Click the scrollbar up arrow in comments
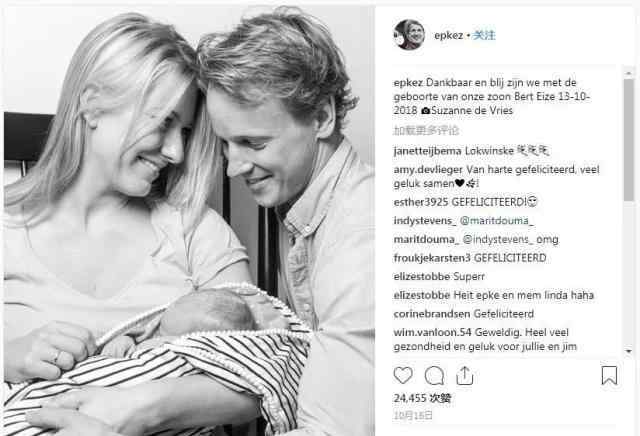640x436 pixels. click(629, 72)
